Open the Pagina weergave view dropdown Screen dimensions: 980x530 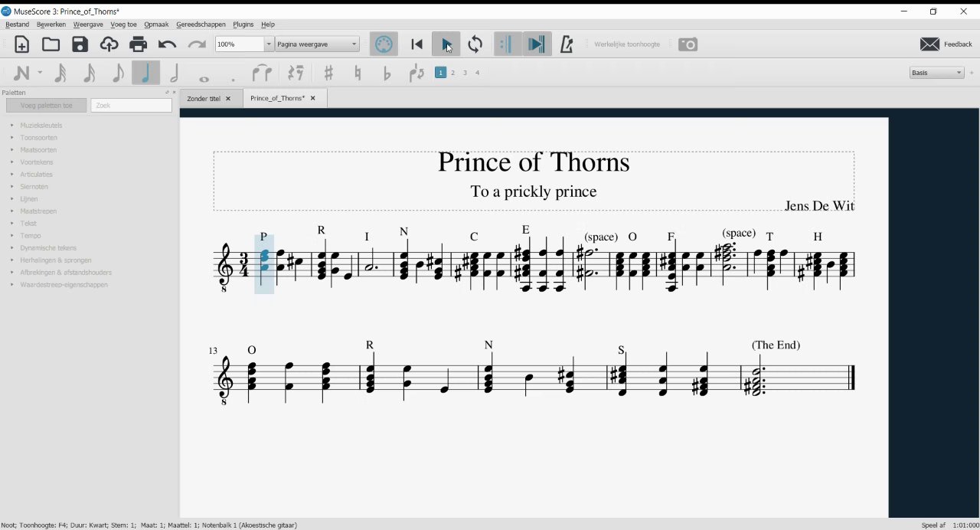click(x=318, y=44)
